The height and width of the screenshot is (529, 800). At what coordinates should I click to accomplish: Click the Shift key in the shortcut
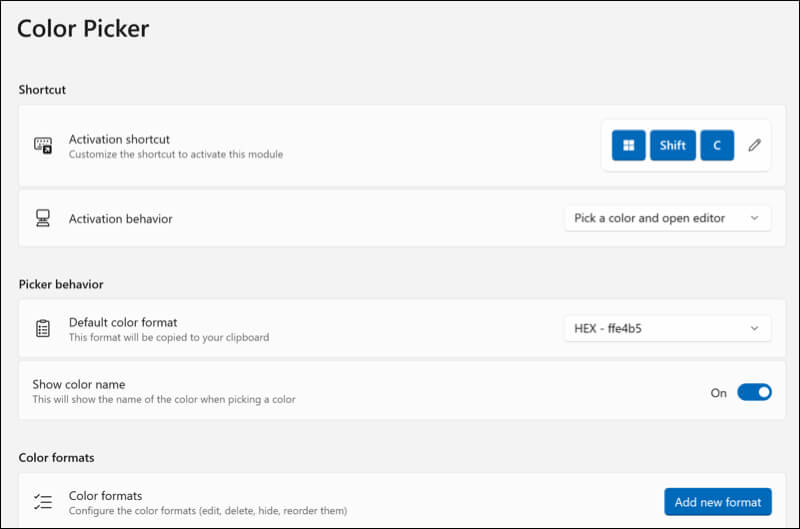(672, 145)
